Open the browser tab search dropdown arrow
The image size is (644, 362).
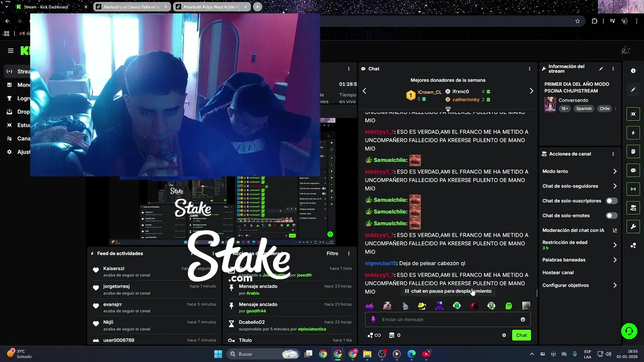pyautogui.click(x=6, y=7)
